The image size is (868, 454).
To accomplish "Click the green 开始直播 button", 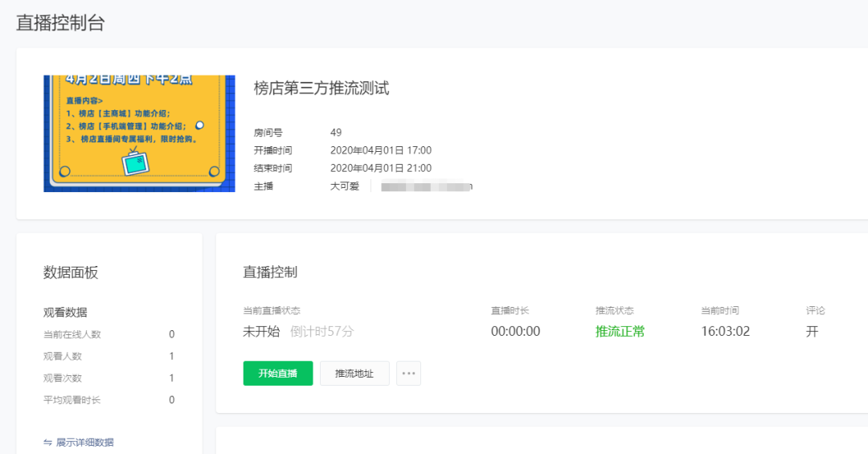I will [278, 373].
